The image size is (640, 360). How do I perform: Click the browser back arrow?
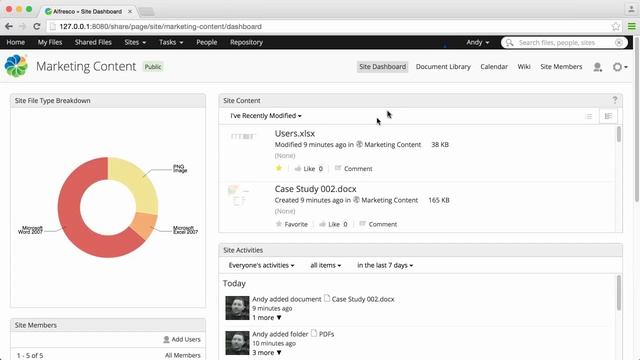pyautogui.click(x=9, y=27)
